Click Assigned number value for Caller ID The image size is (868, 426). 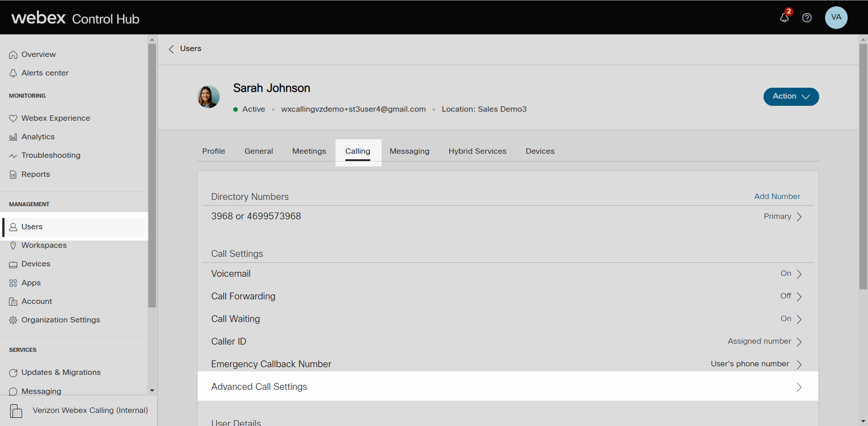click(x=759, y=341)
